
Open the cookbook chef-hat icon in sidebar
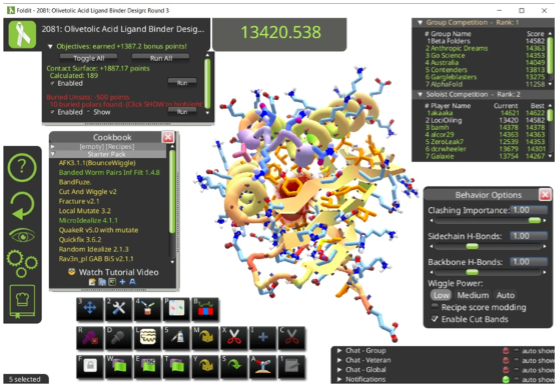click(x=22, y=301)
